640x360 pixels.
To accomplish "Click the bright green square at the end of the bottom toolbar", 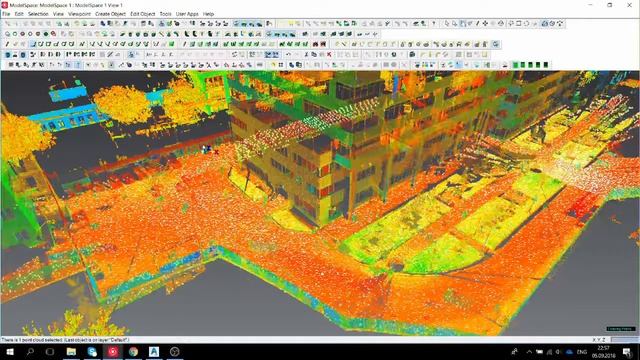I will pyautogui.click(x=516, y=64).
